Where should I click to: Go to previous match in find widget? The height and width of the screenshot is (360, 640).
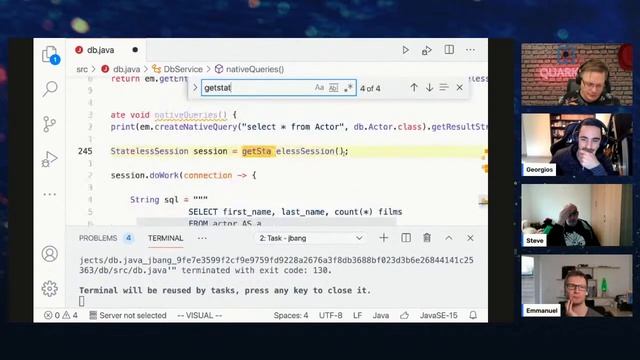pyautogui.click(x=414, y=88)
